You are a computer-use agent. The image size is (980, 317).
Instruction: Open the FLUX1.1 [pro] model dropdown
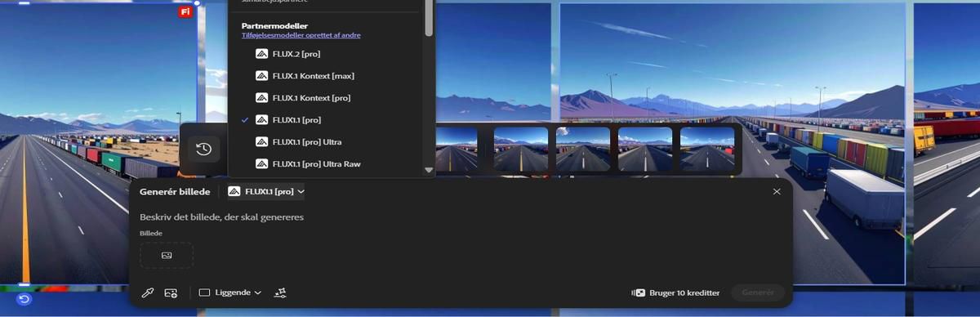click(266, 192)
